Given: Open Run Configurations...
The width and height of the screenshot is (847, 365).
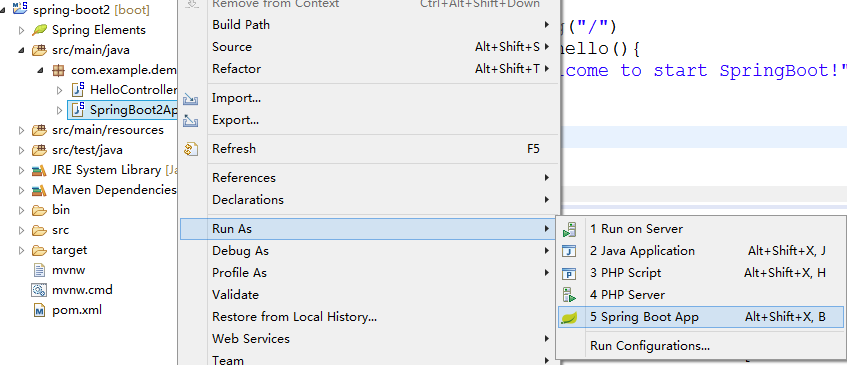Looking at the screenshot, I should coord(701,346).
